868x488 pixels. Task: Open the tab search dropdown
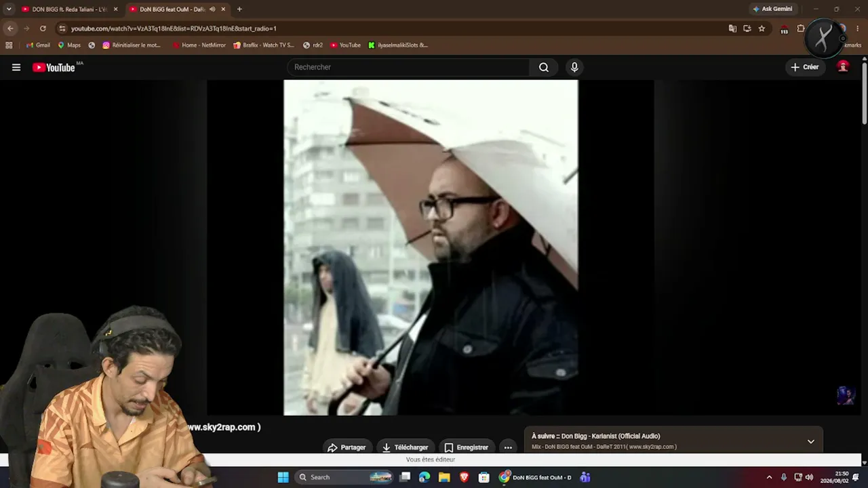point(9,9)
